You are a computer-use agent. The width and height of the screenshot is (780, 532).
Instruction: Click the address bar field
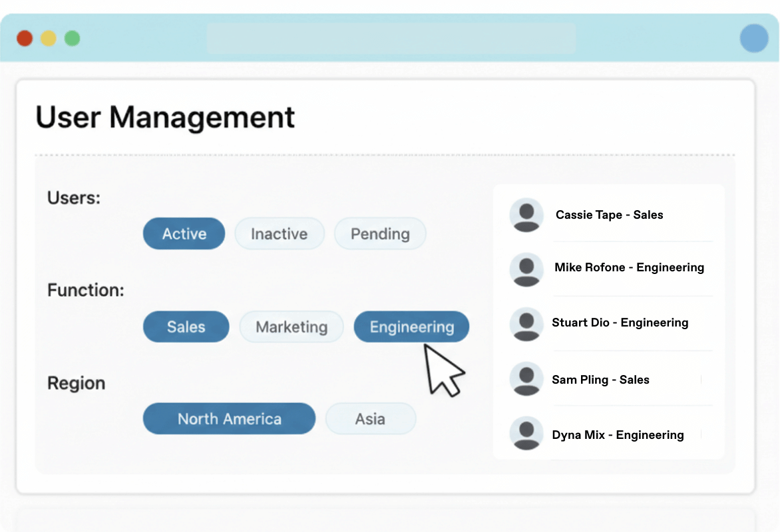coord(391,38)
